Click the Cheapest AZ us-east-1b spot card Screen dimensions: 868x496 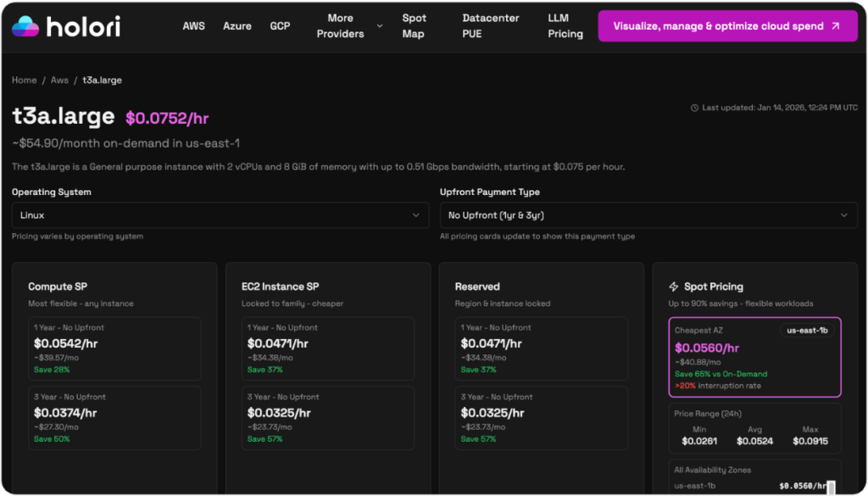pyautogui.click(x=754, y=357)
